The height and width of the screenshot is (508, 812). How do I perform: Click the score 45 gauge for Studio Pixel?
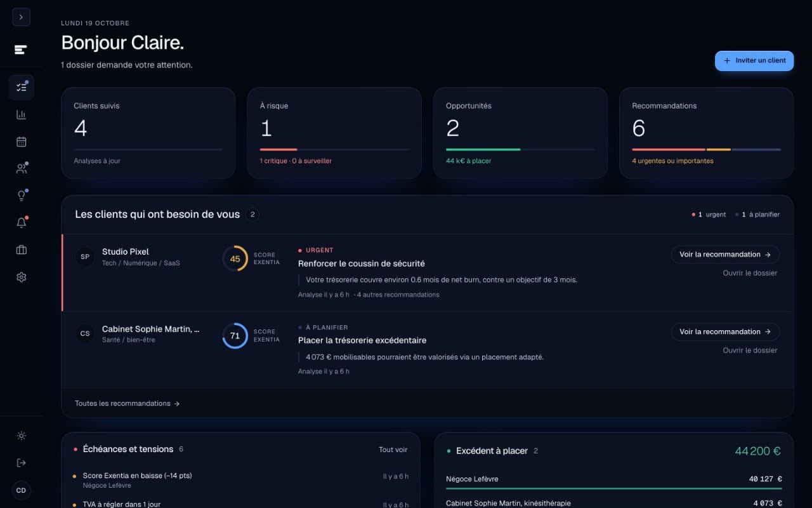click(235, 258)
